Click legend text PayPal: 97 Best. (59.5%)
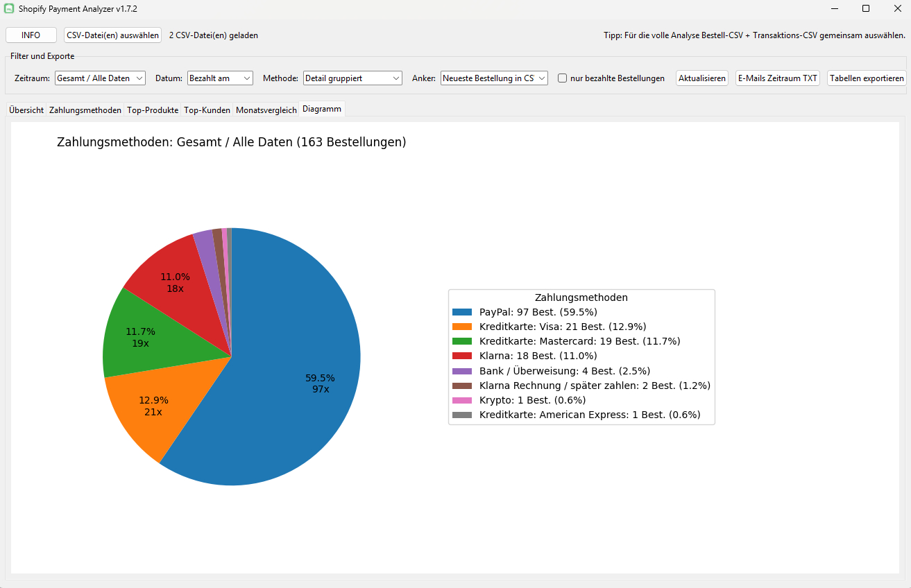The height and width of the screenshot is (588, 911). click(x=538, y=312)
